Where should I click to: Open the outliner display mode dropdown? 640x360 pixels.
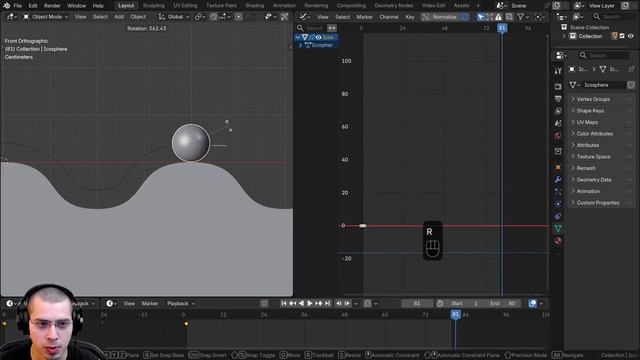578,17
